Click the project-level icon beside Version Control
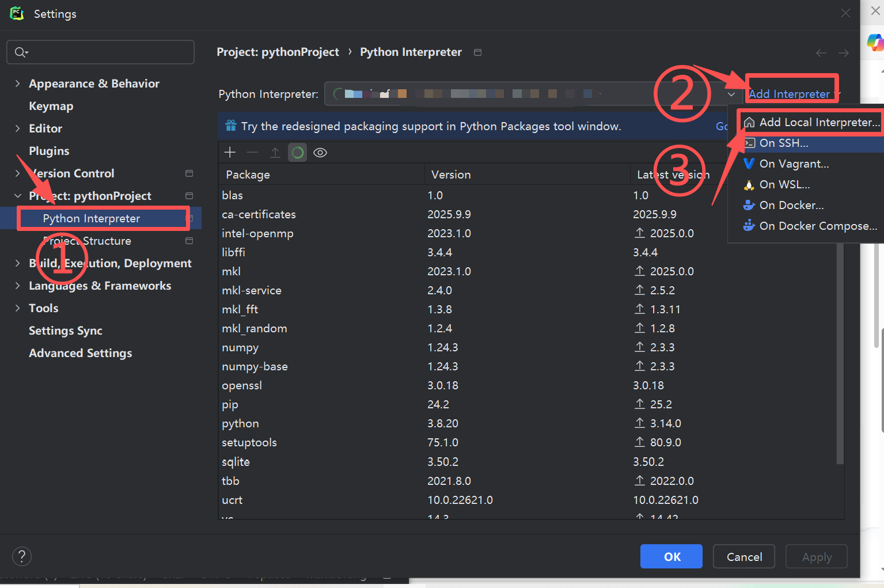The width and height of the screenshot is (884, 588). (189, 173)
